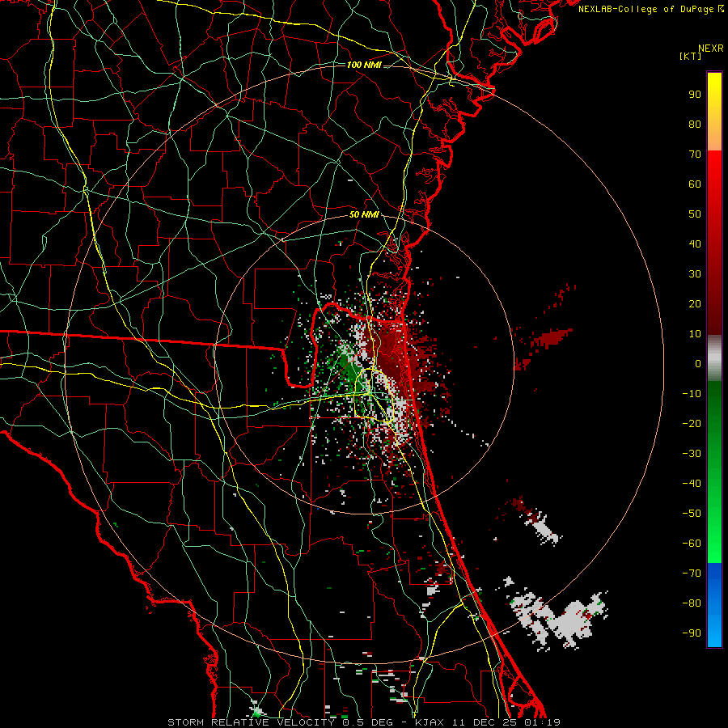Click the 30 value on velocity scale
Image resolution: width=728 pixels, height=728 pixels.
[695, 274]
